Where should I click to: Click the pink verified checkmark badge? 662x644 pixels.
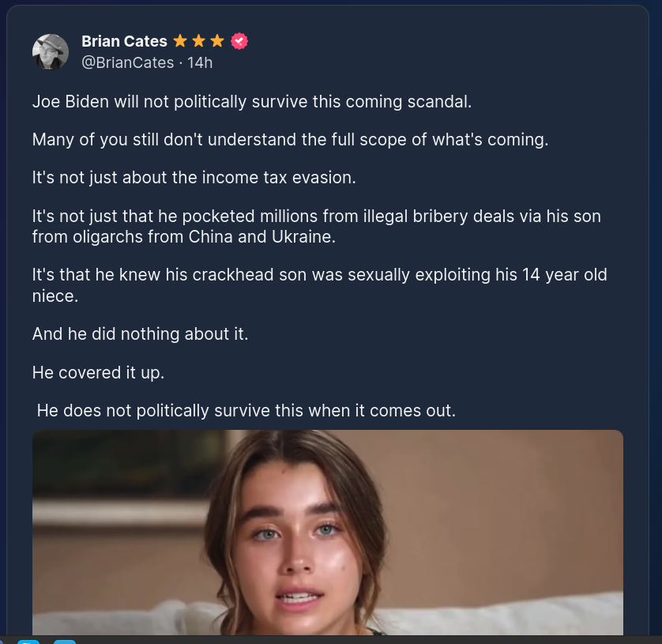point(239,41)
